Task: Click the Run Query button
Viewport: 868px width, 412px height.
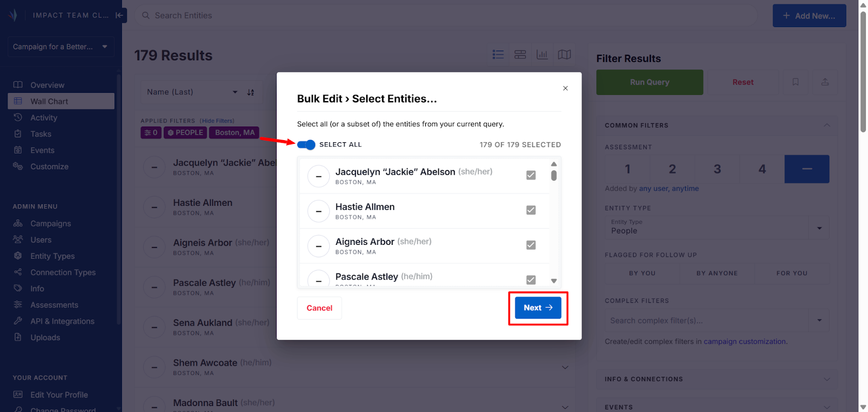Action: pyautogui.click(x=649, y=82)
